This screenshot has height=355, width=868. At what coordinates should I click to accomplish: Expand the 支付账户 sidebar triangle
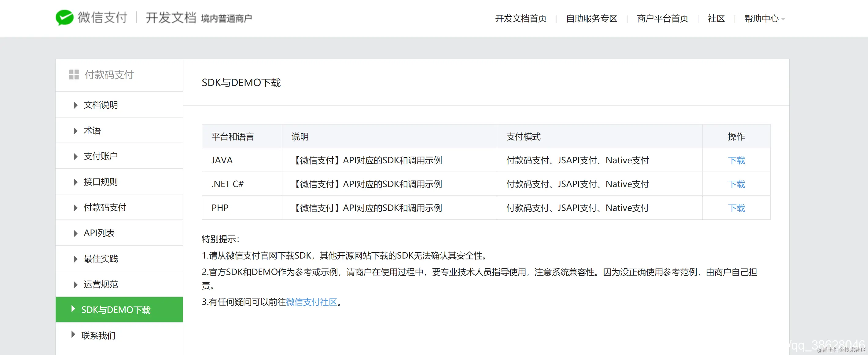(x=75, y=156)
